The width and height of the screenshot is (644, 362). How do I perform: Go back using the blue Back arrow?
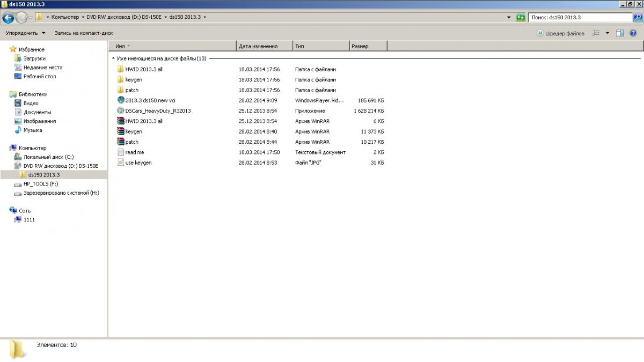pos(8,18)
